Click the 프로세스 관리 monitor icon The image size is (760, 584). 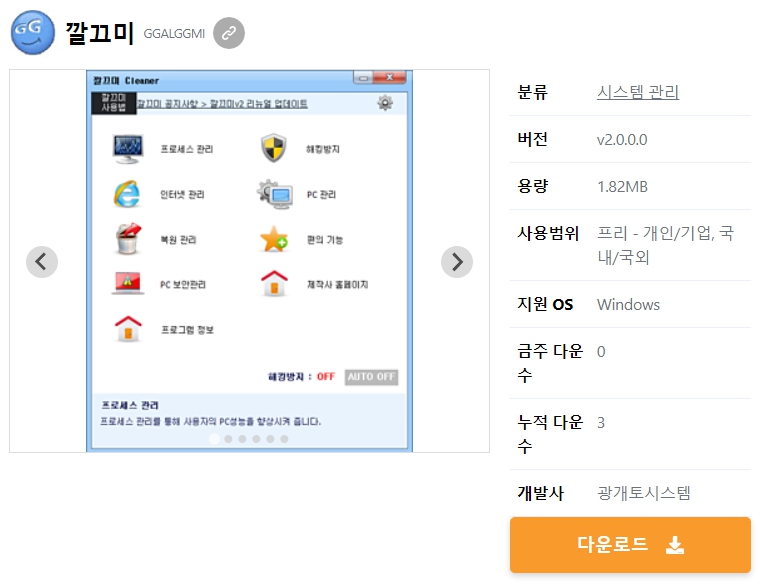(127, 149)
